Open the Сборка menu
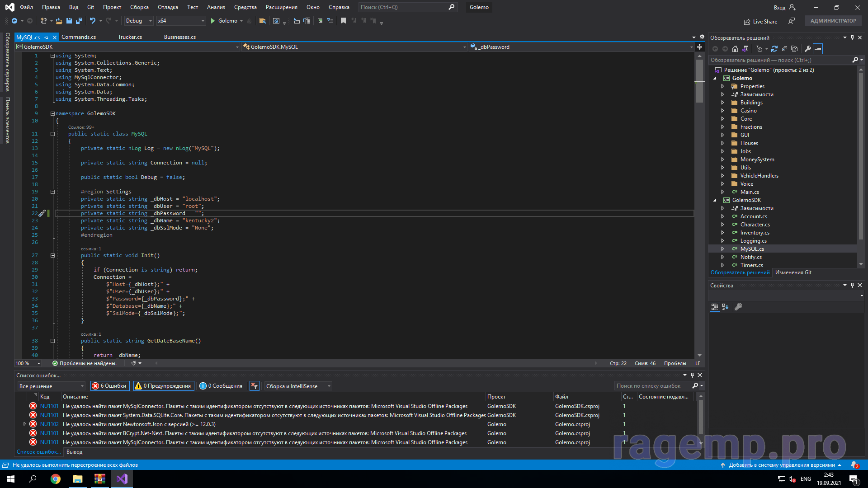Viewport: 868px width, 488px height. click(139, 7)
